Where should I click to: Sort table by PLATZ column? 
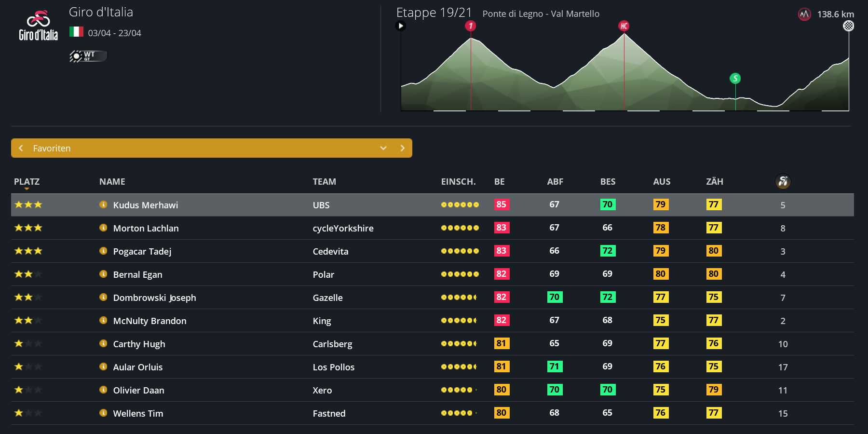pyautogui.click(x=27, y=182)
